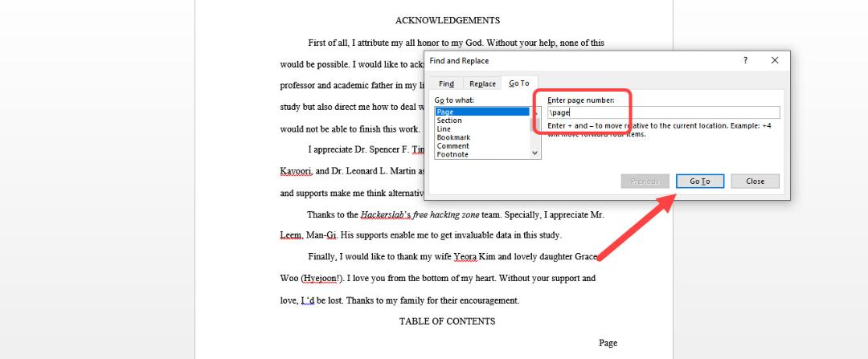Click the misspelled word Kavoori

click(297, 171)
